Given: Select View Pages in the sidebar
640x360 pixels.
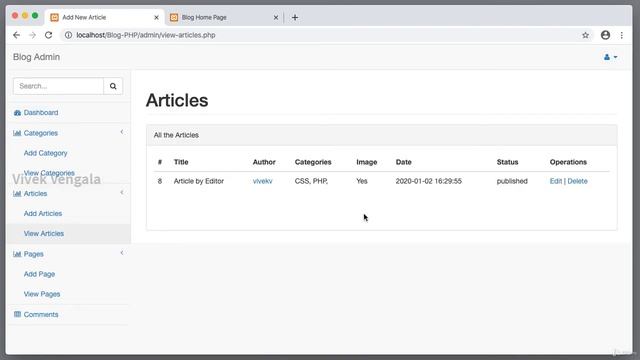Looking at the screenshot, I should [42, 294].
